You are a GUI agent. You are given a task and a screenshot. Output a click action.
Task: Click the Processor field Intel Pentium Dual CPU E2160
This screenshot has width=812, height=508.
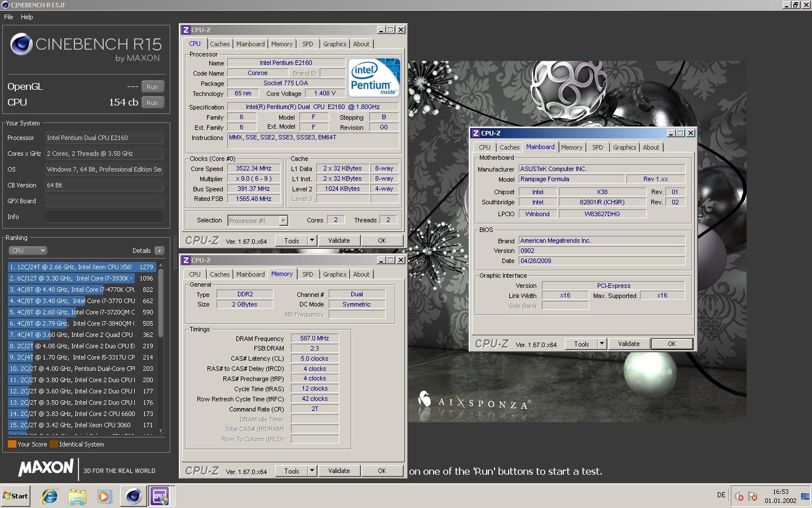104,138
